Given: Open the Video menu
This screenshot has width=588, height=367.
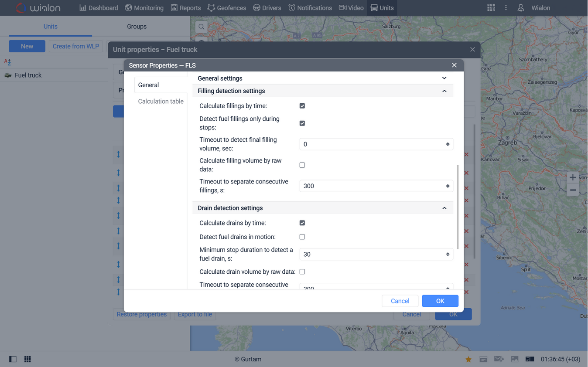Looking at the screenshot, I should point(351,8).
